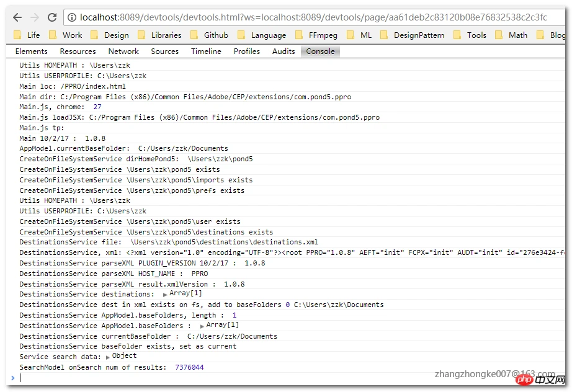Click the 'DestinationsService, xml:' log line

tap(292, 252)
